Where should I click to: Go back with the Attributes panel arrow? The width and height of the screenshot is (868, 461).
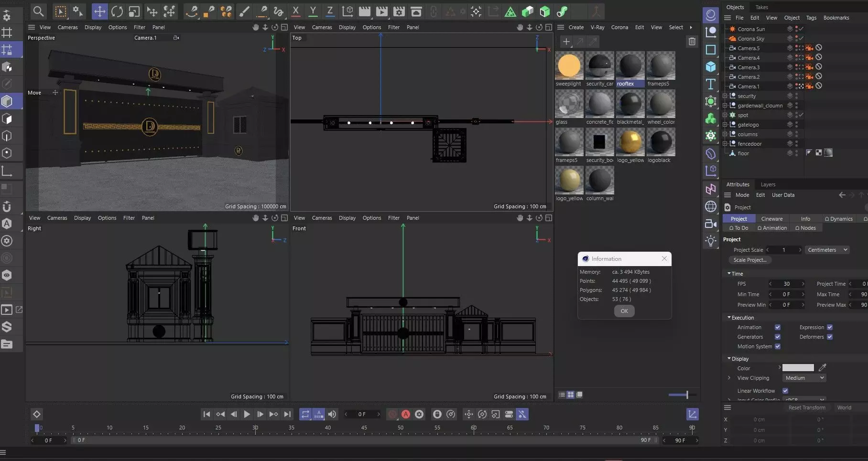pyautogui.click(x=842, y=195)
